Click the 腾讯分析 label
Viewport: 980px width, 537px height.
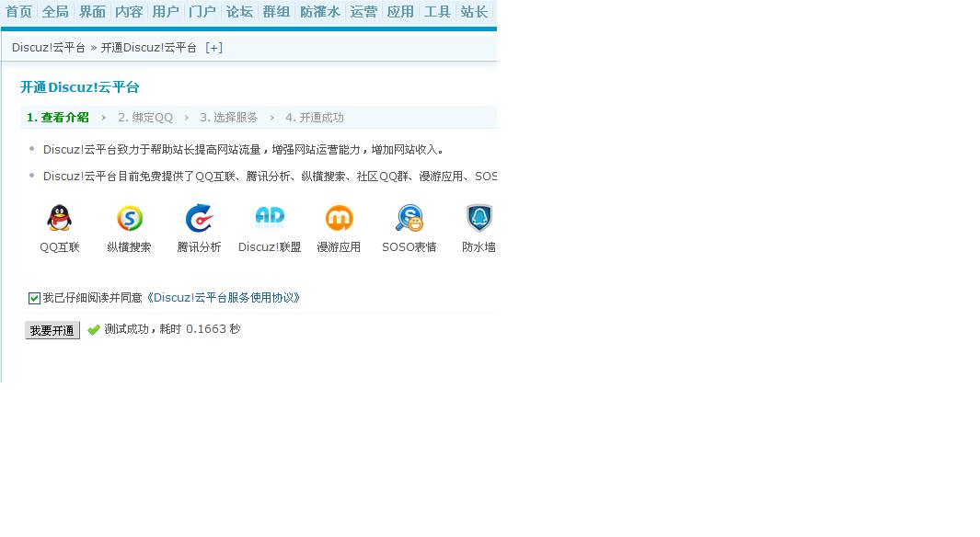tap(200, 247)
